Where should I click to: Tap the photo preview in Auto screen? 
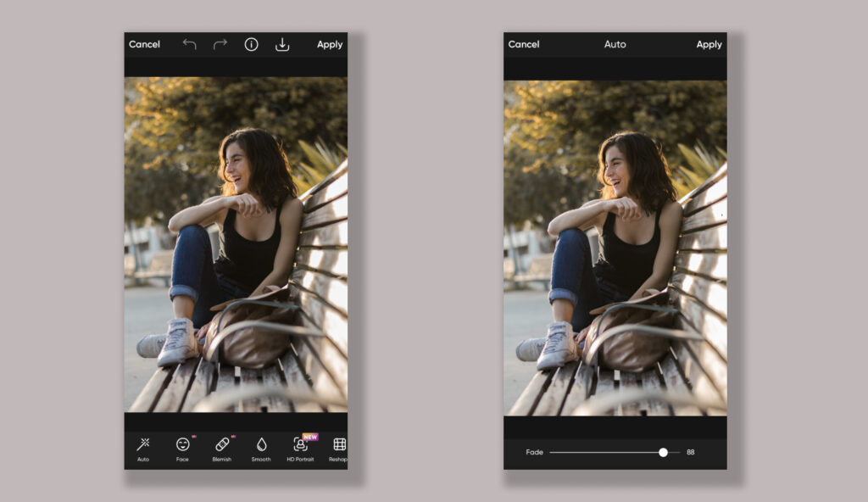click(615, 248)
